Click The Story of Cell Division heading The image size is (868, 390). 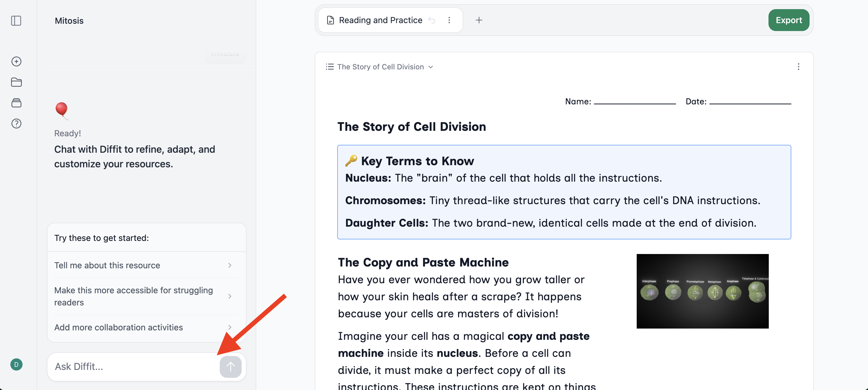[412, 127]
